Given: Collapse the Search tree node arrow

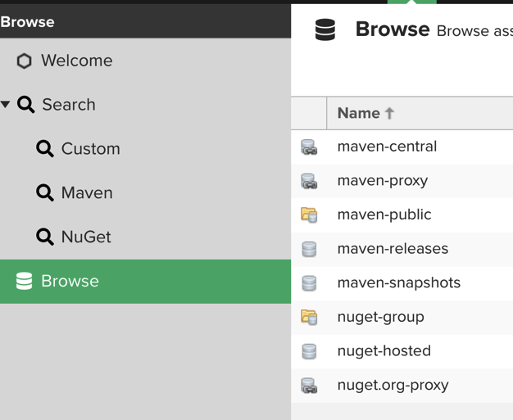Looking at the screenshot, I should click(x=6, y=105).
